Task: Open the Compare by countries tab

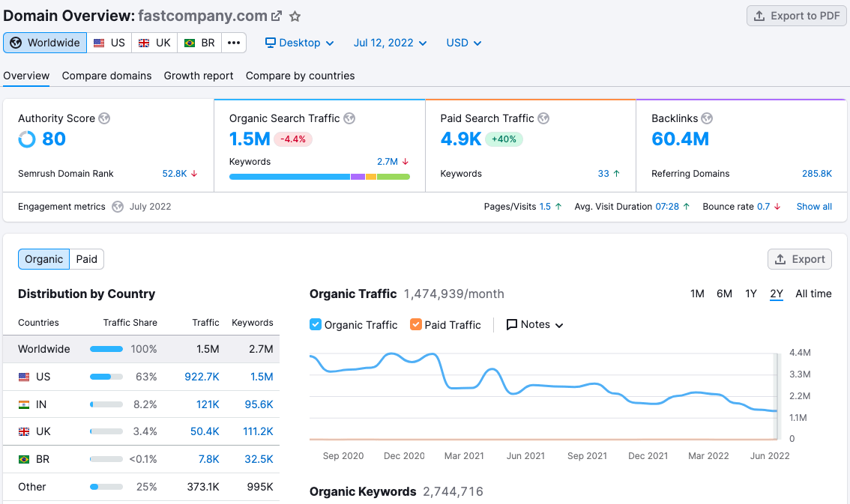Action: point(301,76)
